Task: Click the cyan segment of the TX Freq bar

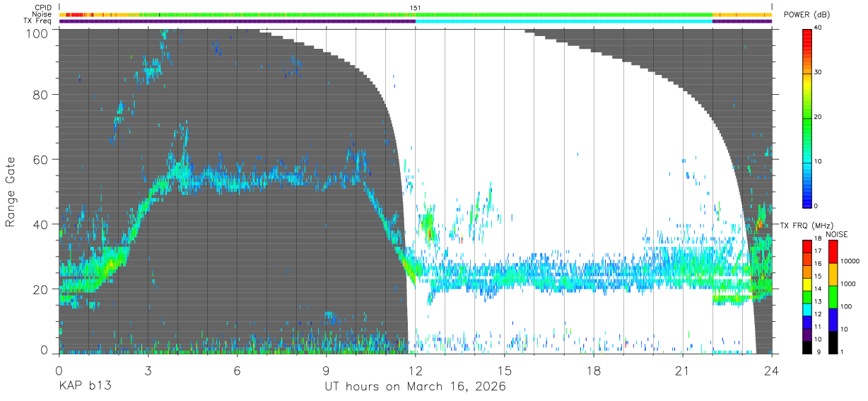Action: pos(563,21)
